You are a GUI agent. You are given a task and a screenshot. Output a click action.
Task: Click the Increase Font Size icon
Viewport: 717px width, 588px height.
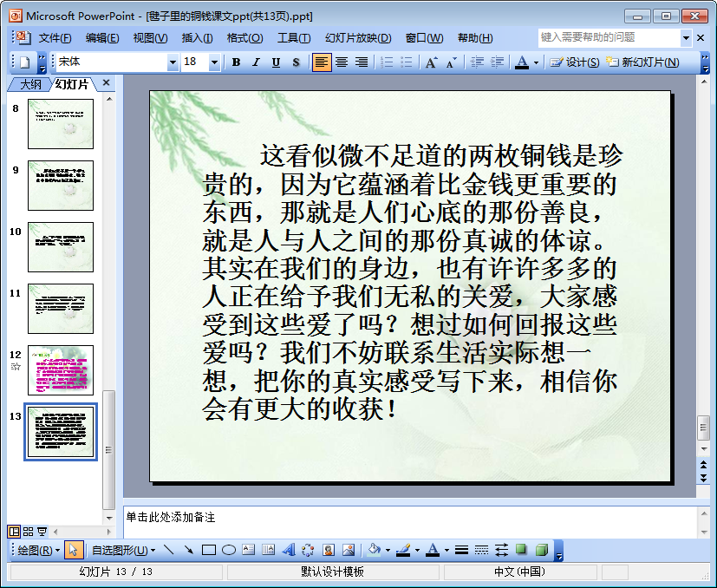pos(431,62)
